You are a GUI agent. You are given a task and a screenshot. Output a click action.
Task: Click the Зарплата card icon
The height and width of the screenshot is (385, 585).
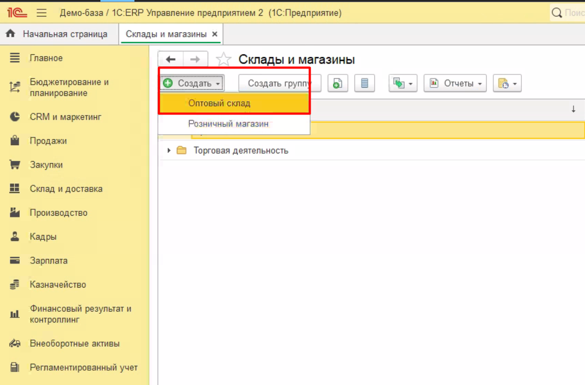(15, 260)
